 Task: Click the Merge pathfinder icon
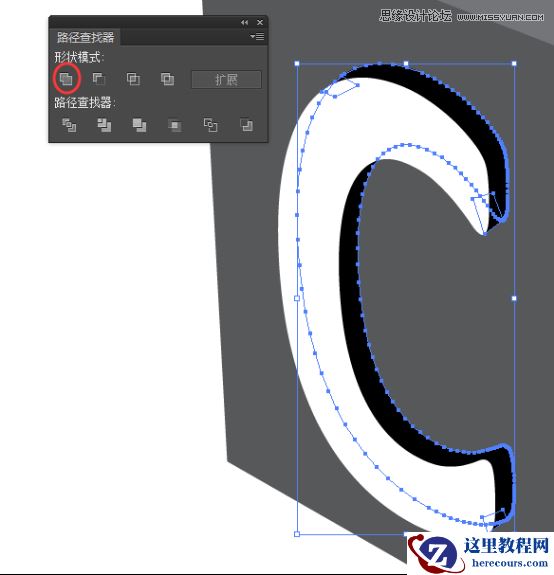coord(139,125)
